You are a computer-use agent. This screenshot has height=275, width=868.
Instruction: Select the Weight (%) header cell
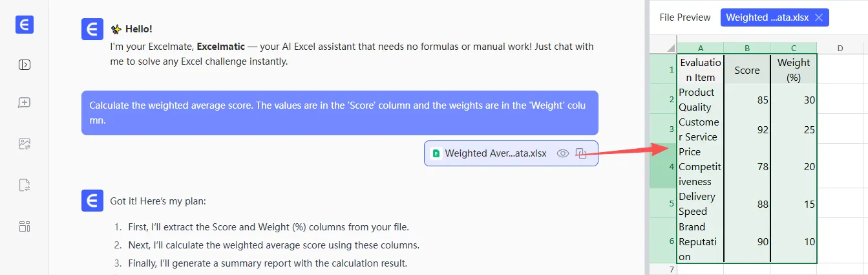[793, 70]
